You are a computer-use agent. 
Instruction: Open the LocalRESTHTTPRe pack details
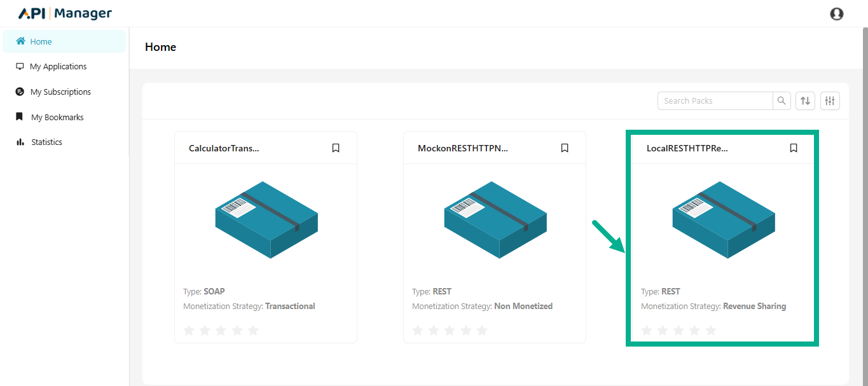click(x=723, y=219)
